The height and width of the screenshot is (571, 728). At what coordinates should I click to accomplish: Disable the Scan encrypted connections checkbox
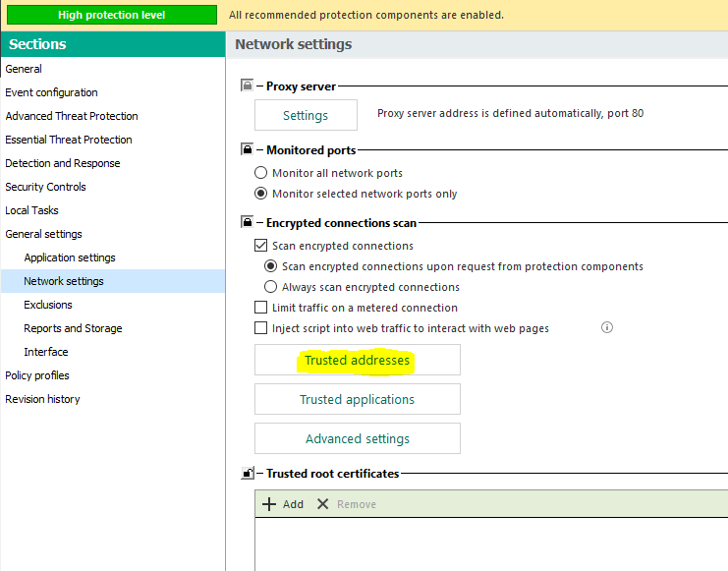pos(261,246)
